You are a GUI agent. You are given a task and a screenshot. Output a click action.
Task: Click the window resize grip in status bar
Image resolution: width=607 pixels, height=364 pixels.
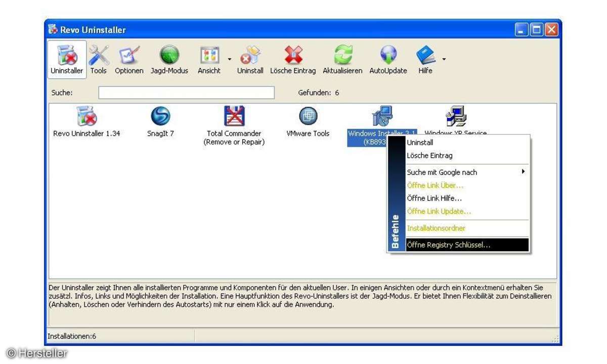coord(555,339)
